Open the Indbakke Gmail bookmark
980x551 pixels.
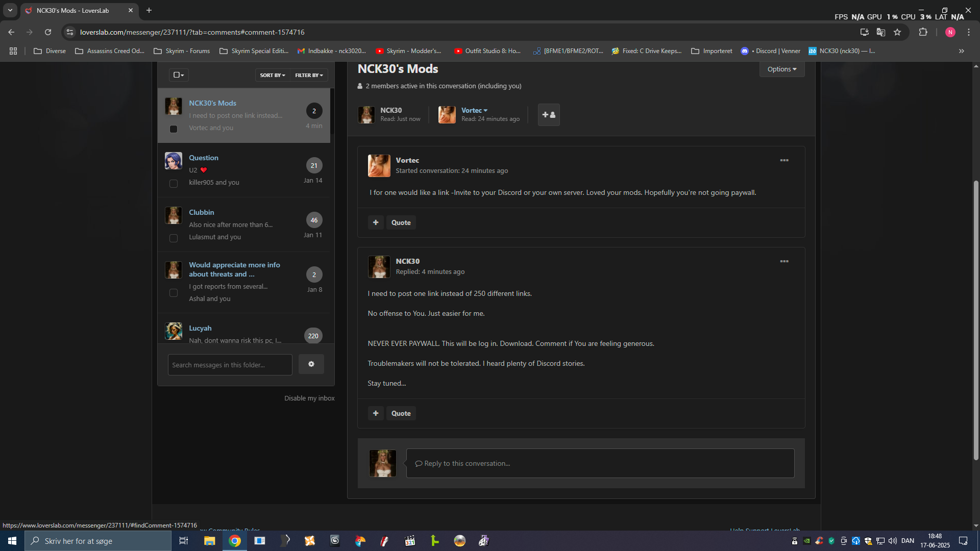(332, 51)
